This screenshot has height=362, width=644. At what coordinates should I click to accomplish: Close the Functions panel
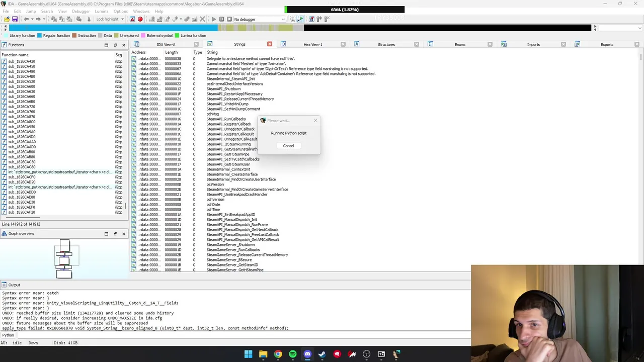tap(124, 45)
